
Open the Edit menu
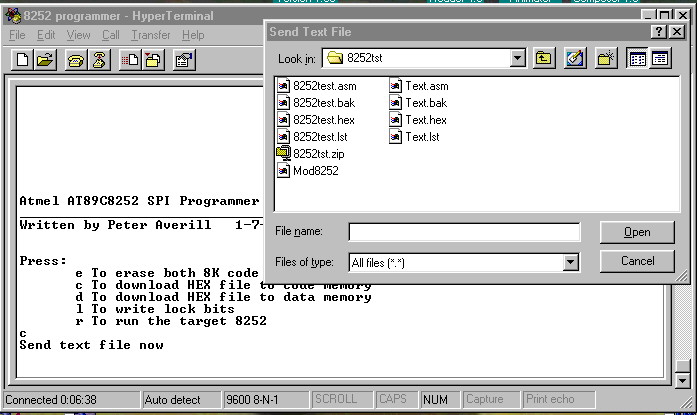click(46, 35)
